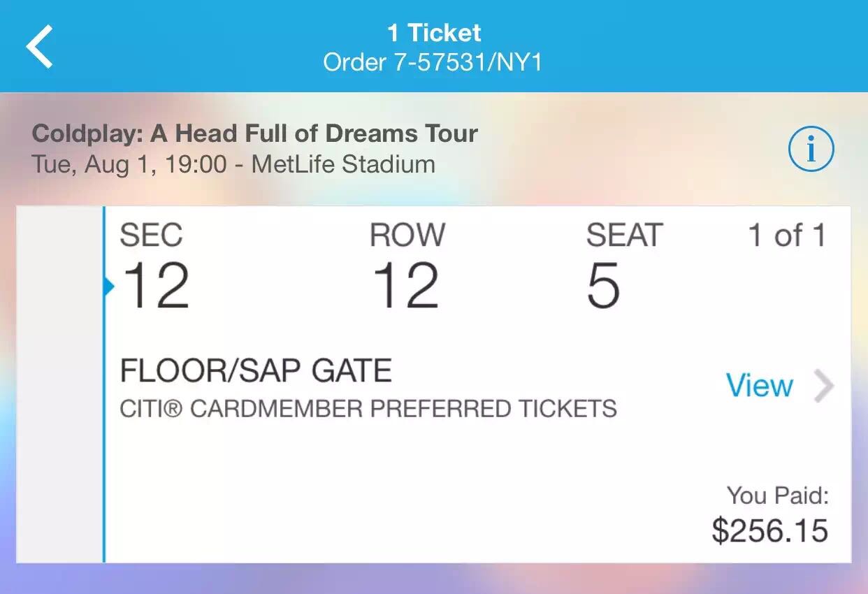The image size is (868, 594).
Task: Click Citi Cardmember Preferred Tickets text
Action: [x=368, y=409]
